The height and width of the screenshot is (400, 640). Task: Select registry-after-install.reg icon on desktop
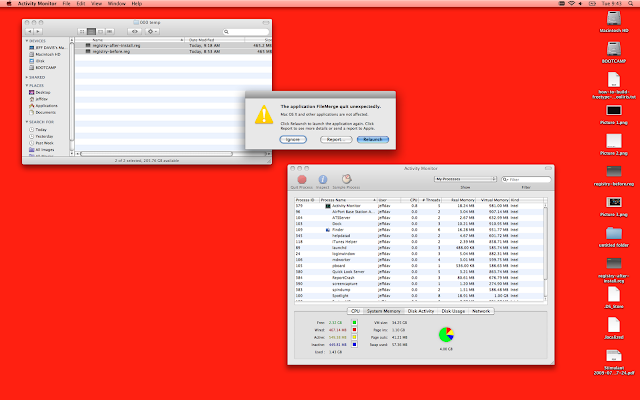[x=614, y=263]
